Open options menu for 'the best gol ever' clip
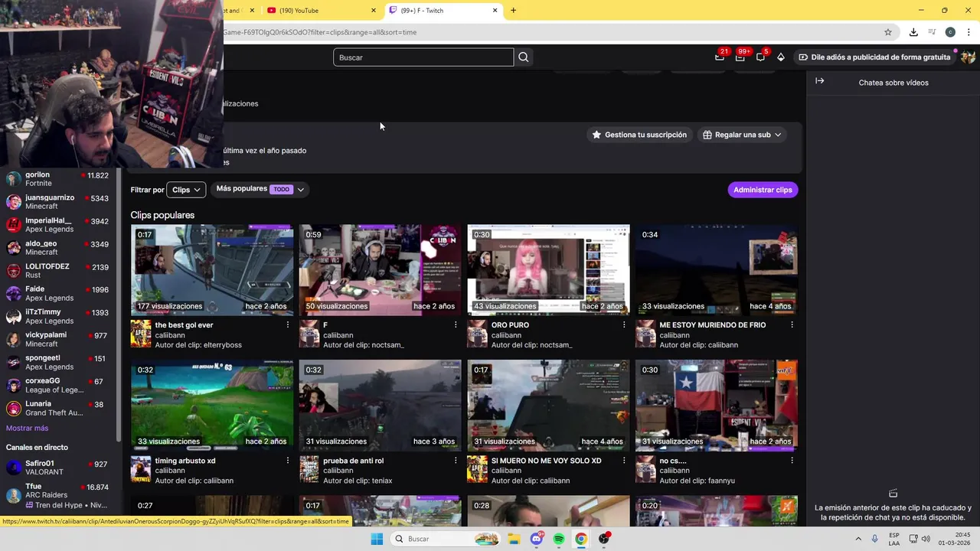This screenshot has height=551, width=980. pyautogui.click(x=288, y=325)
